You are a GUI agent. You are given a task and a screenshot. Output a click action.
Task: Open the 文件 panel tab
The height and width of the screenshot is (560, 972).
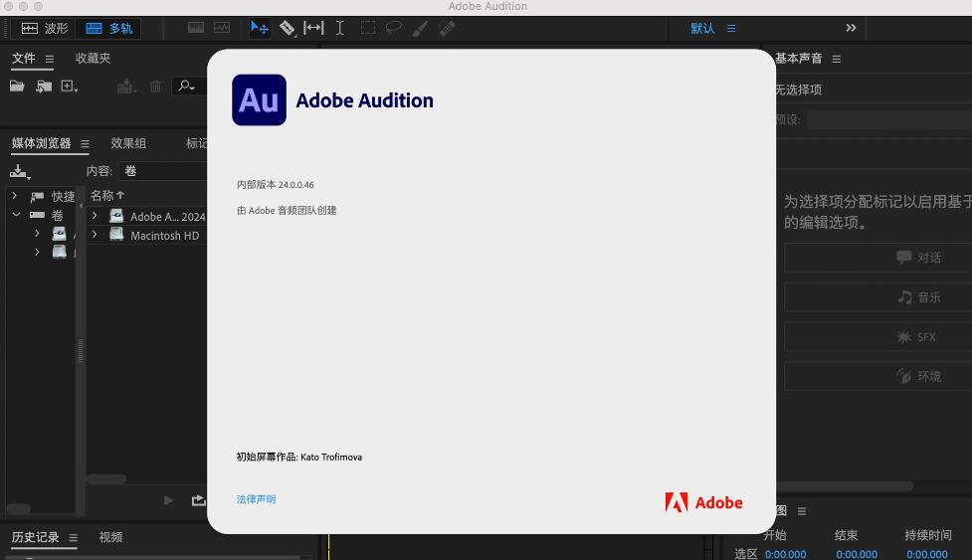pyautogui.click(x=24, y=59)
